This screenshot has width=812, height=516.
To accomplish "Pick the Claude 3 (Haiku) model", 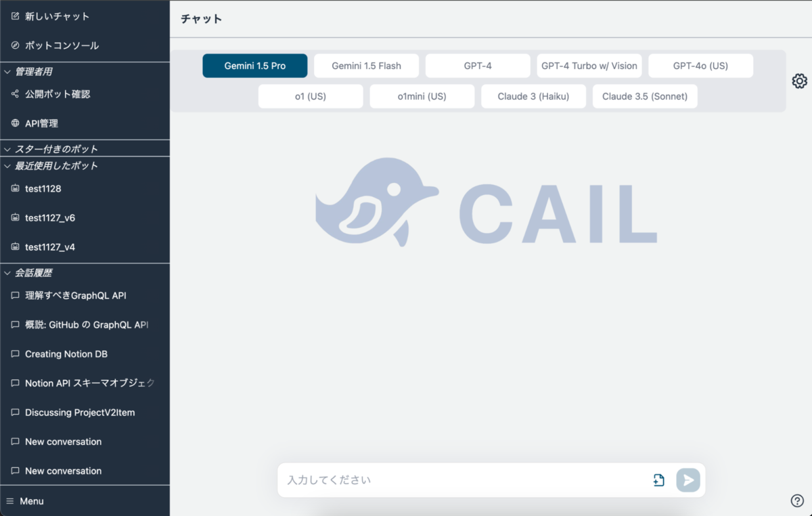I will point(533,96).
